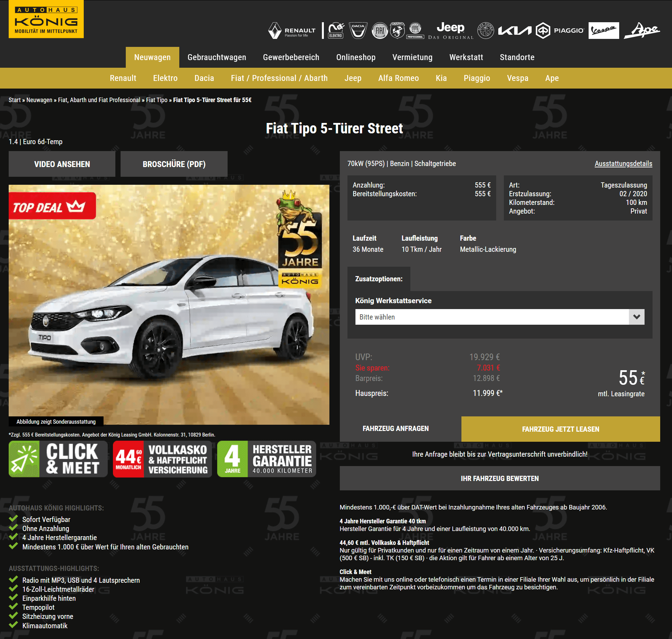The width and height of the screenshot is (672, 639).
Task: Click the Metallic-Lackierung color value
Action: click(488, 249)
